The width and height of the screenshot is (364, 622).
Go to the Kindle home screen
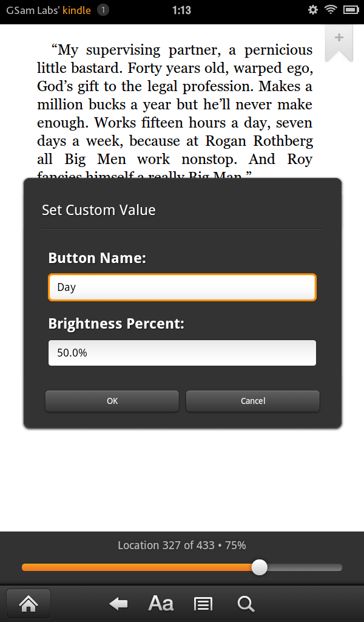click(28, 604)
